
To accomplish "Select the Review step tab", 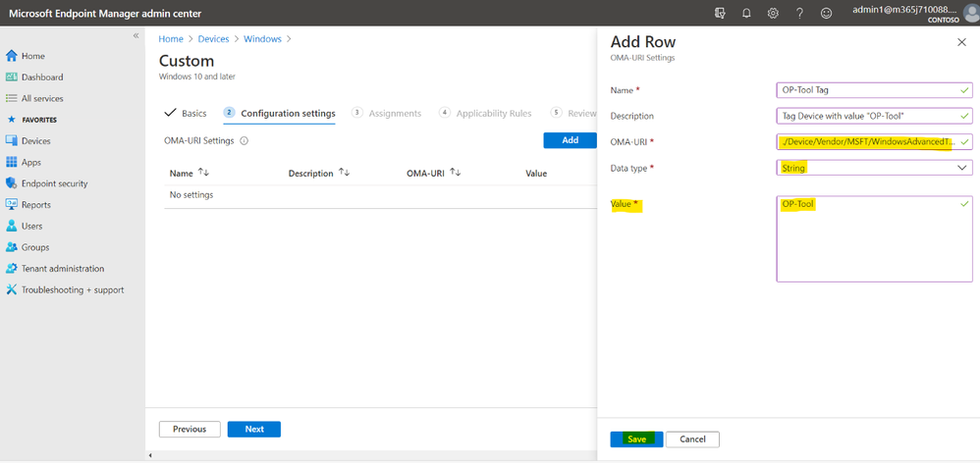I will [573, 113].
